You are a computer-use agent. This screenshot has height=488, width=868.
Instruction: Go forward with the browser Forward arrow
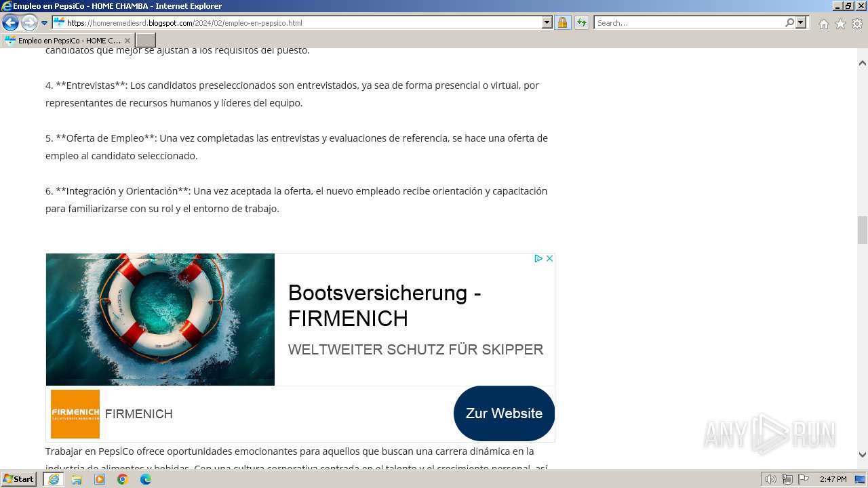(x=29, y=22)
